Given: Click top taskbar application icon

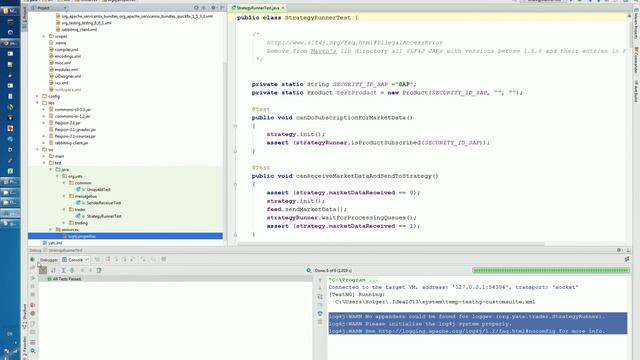Looking at the screenshot, I should (x=10, y=11).
